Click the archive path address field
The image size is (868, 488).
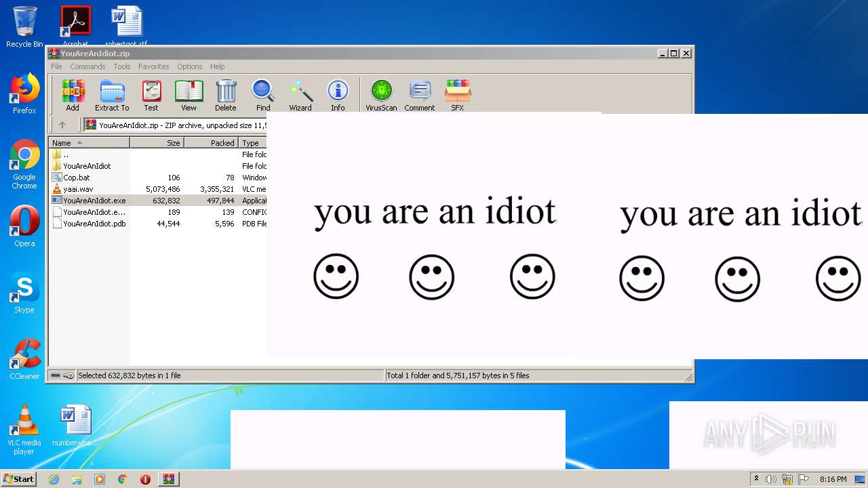pos(175,125)
